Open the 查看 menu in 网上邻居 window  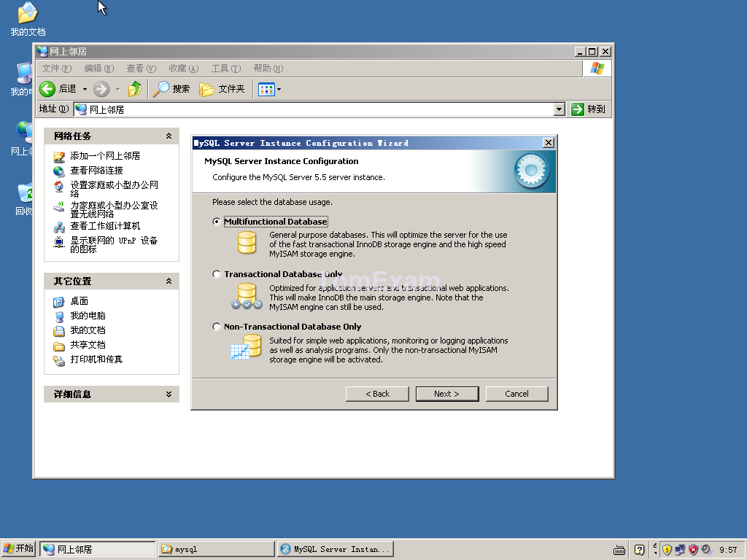pos(142,69)
